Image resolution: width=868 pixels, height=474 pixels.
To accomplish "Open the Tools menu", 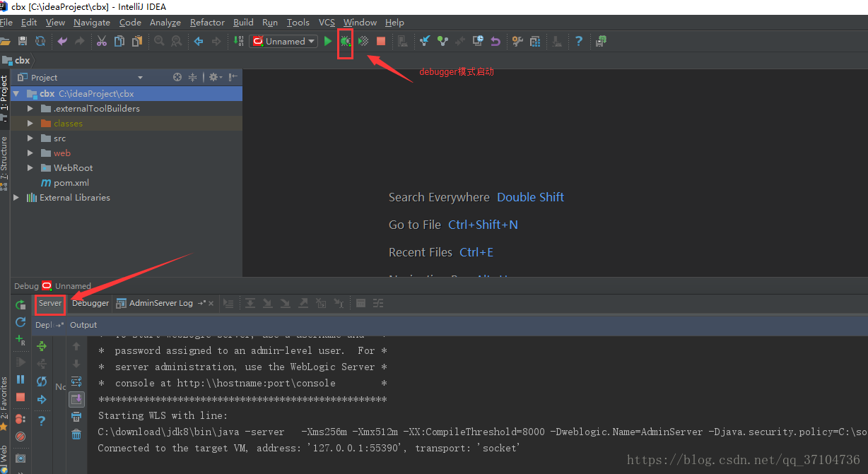I will pos(298,22).
